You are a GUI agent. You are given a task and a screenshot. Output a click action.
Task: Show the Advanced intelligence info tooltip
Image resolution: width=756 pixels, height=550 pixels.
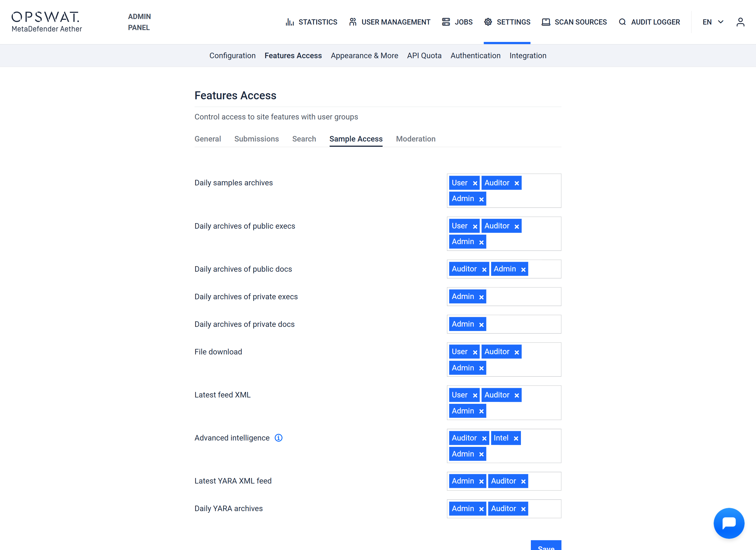pos(278,438)
